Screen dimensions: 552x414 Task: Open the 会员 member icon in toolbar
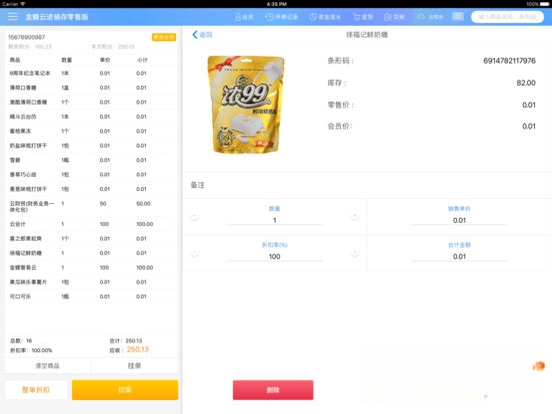244,17
